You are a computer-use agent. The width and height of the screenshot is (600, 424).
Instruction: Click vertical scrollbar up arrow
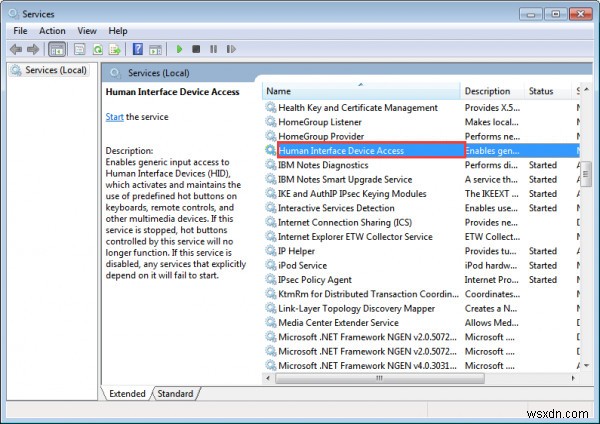[587, 90]
